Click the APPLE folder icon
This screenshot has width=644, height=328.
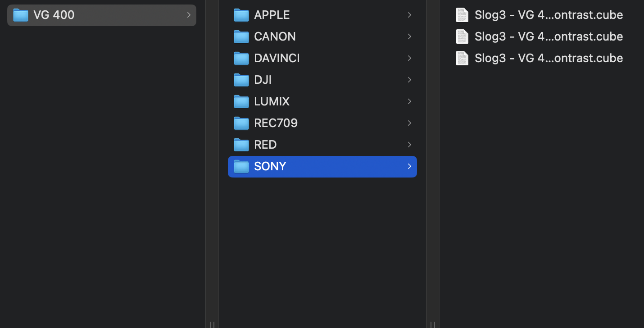tap(241, 15)
